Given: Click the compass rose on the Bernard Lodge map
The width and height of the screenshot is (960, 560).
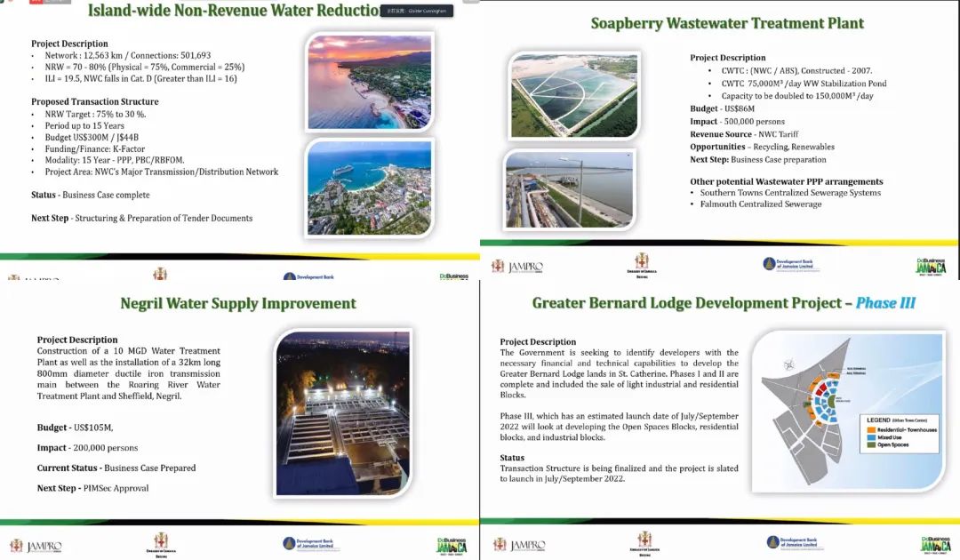Looking at the screenshot, I should [x=789, y=365].
